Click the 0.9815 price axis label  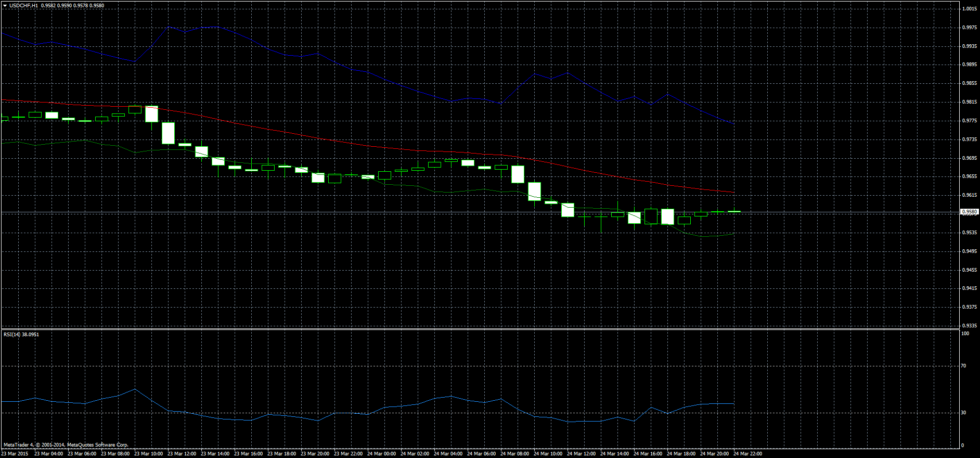click(x=969, y=102)
